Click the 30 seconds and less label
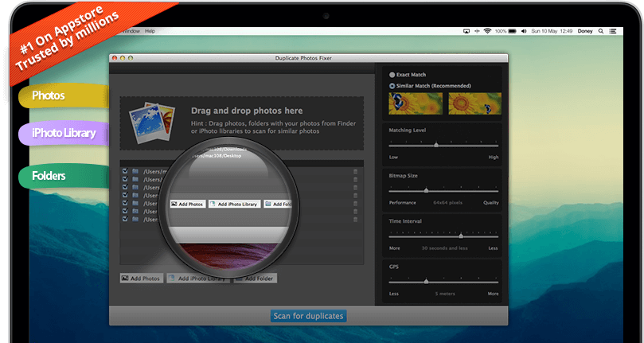The height and width of the screenshot is (343, 644). [x=444, y=248]
